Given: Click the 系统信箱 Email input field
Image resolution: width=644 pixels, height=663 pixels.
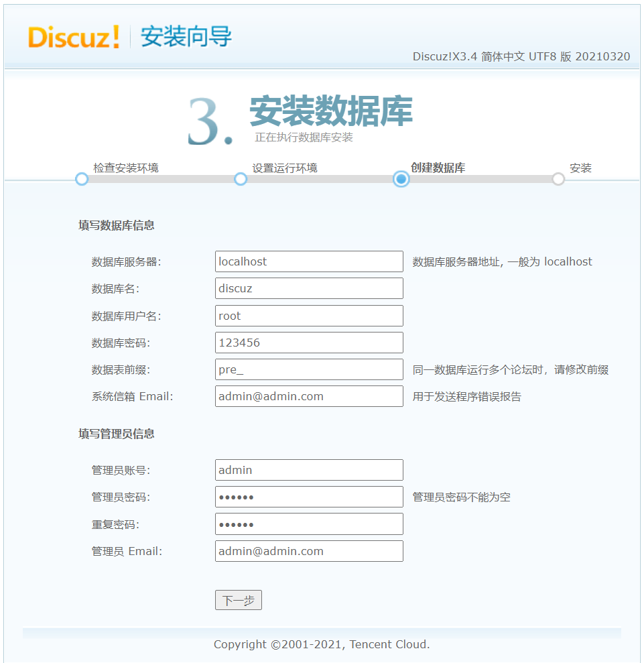Looking at the screenshot, I should point(309,396).
